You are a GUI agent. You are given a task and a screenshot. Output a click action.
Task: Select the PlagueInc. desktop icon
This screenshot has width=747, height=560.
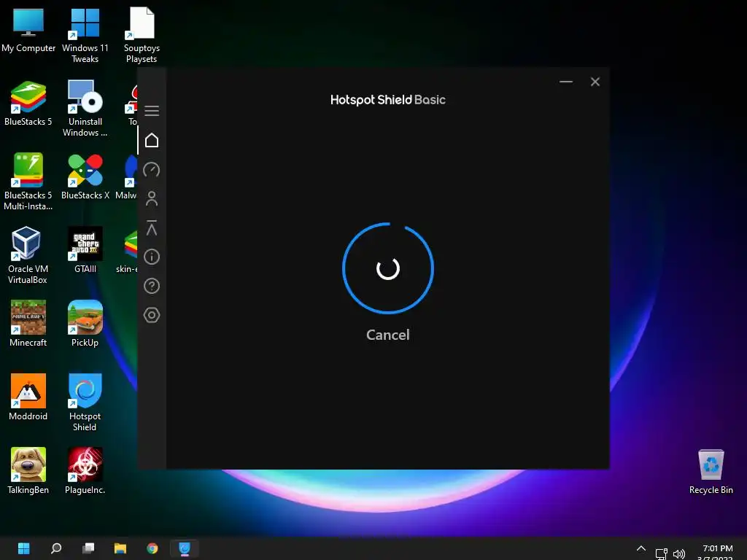[x=85, y=472]
